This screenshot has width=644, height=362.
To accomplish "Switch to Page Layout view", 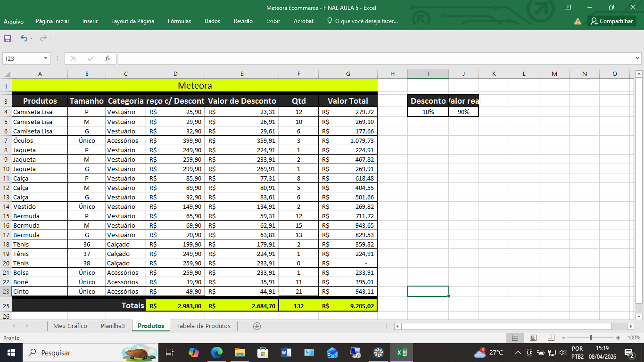I will point(533,338).
